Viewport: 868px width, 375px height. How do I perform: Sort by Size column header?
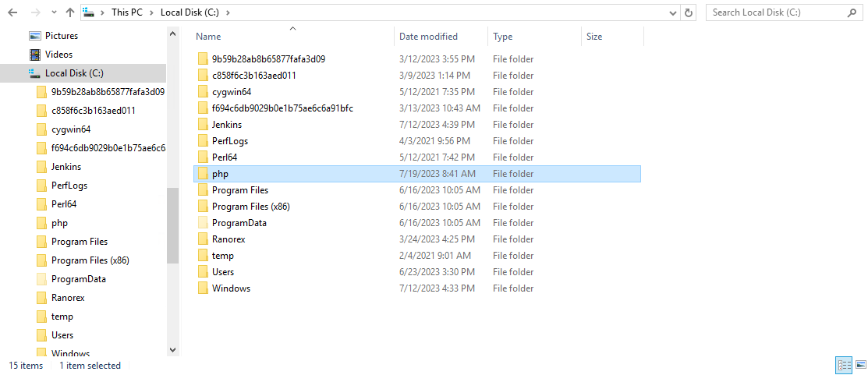(594, 37)
